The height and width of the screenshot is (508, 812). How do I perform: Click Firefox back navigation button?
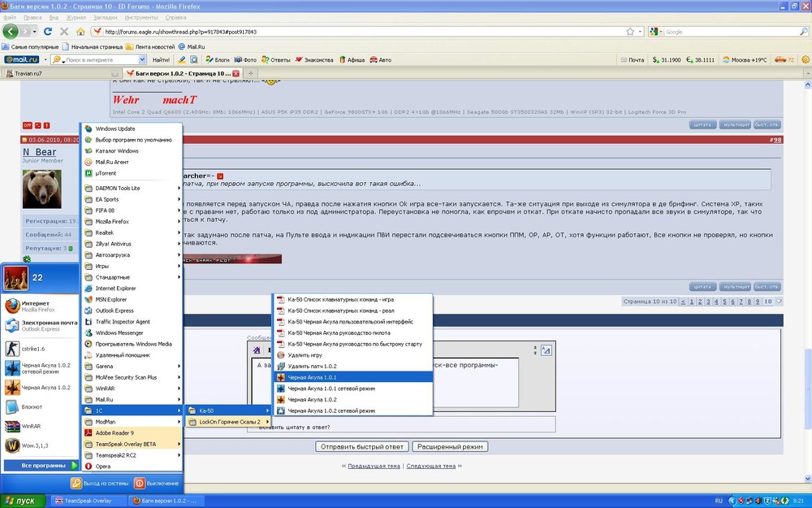click(x=11, y=32)
